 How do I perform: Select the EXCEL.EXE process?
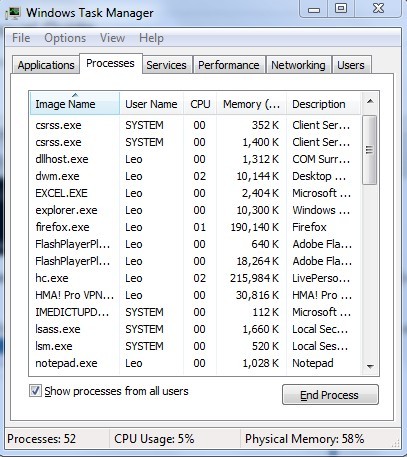coord(195,193)
